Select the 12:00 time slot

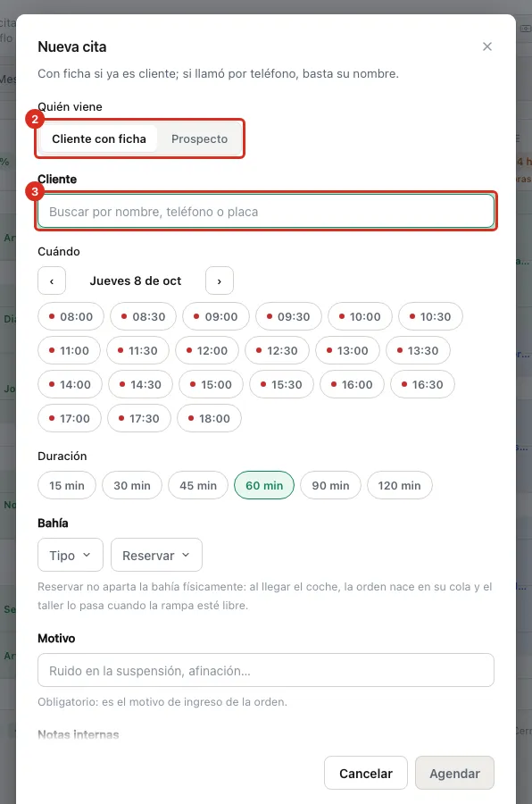pyautogui.click(x=207, y=350)
